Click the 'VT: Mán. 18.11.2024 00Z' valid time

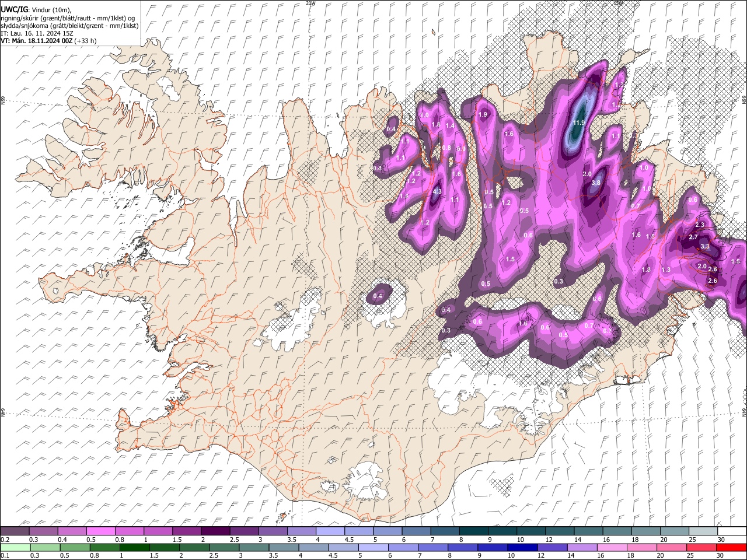pyautogui.click(x=37, y=41)
